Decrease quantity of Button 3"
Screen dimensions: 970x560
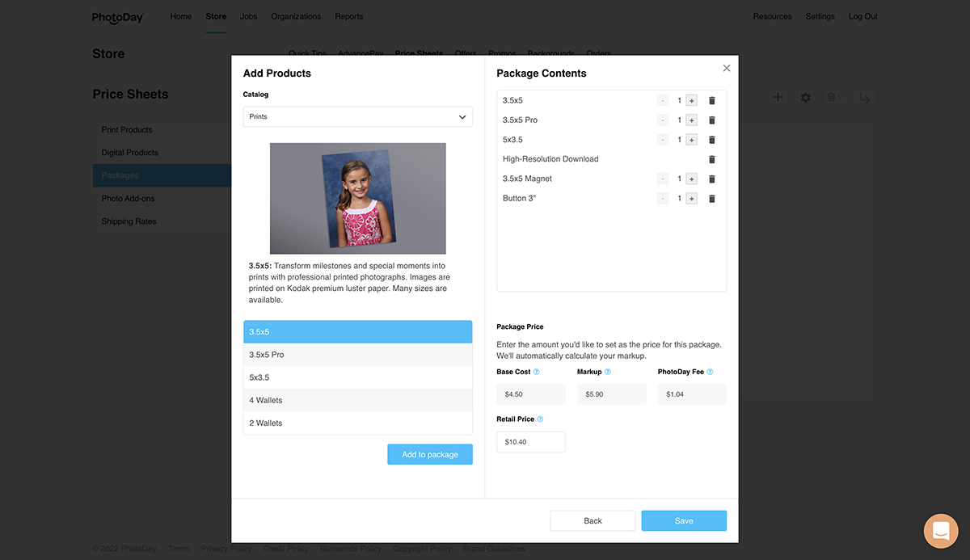point(663,198)
